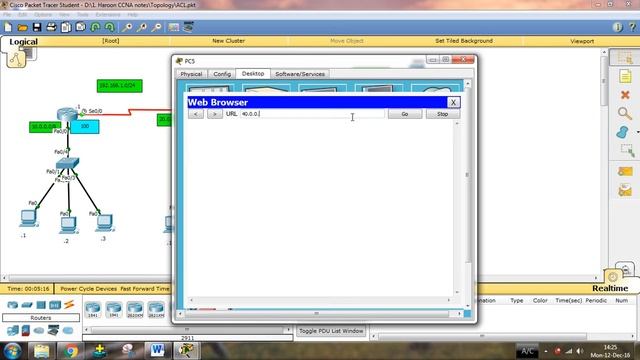640x360 pixels.
Task: Switch to the Config tab in PC5
Action: pyautogui.click(x=222, y=74)
